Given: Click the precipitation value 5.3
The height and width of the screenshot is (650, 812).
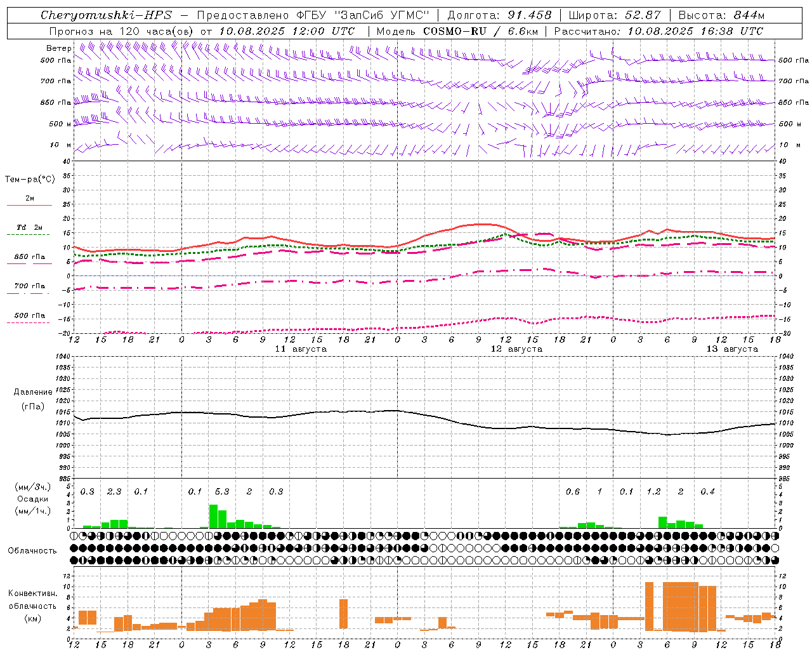Looking at the screenshot, I should [222, 492].
